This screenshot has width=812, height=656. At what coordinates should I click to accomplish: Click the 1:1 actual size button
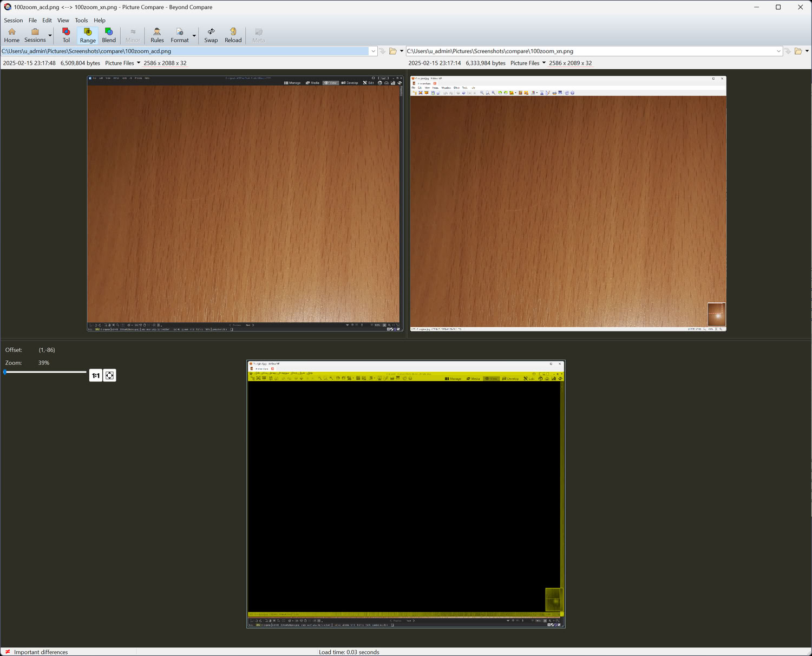tap(96, 375)
